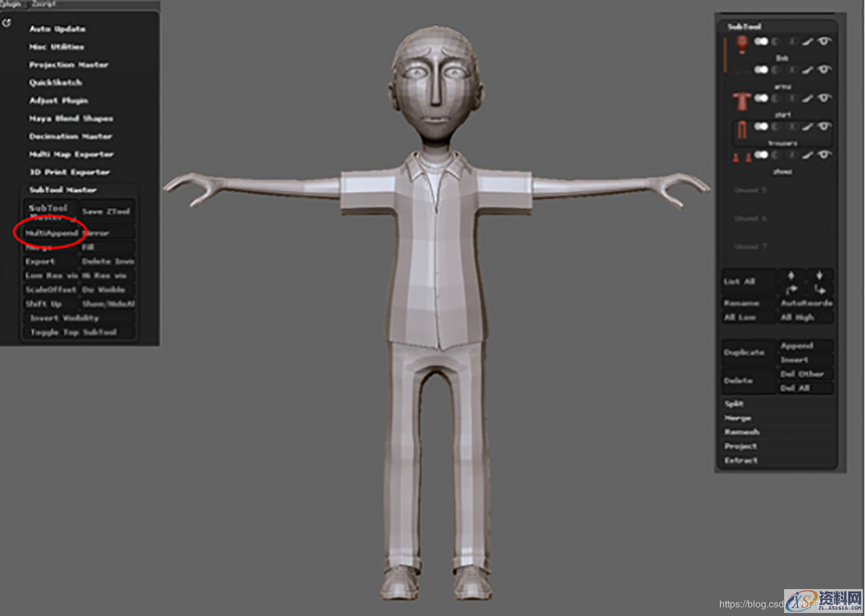Open the Zscript menu
This screenshot has width=866, height=616.
(43, 4)
